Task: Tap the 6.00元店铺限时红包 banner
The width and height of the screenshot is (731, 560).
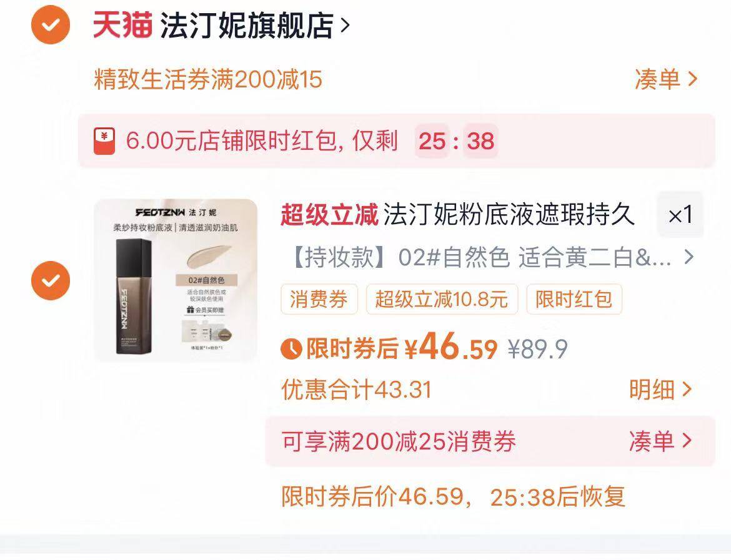Action: (396, 140)
